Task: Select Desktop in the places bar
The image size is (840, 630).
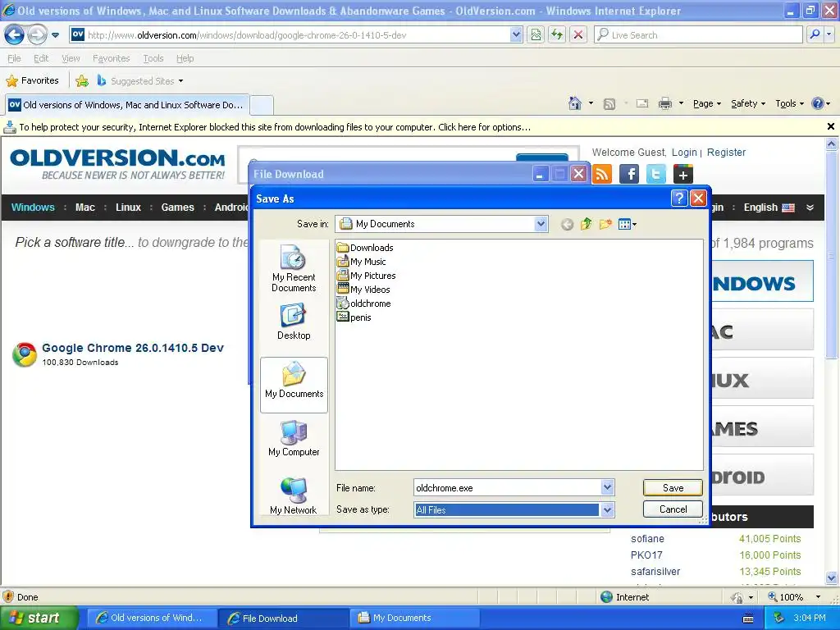Action: coord(294,322)
